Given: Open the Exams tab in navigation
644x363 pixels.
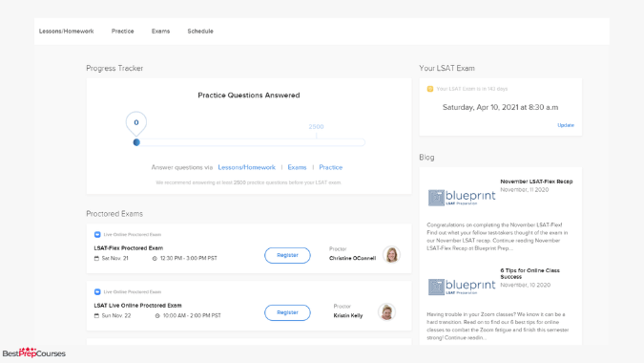Looking at the screenshot, I should point(160,32).
